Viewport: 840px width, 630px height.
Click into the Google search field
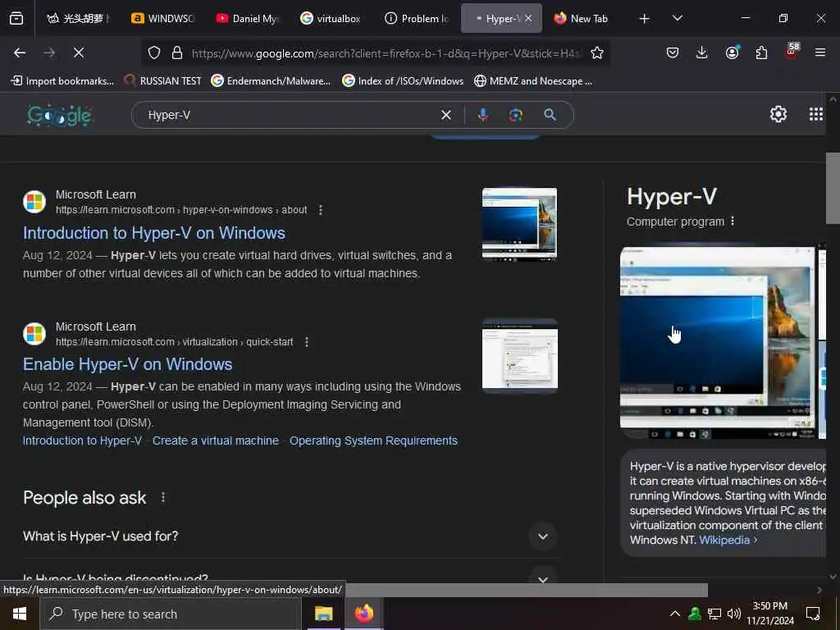(x=292, y=115)
